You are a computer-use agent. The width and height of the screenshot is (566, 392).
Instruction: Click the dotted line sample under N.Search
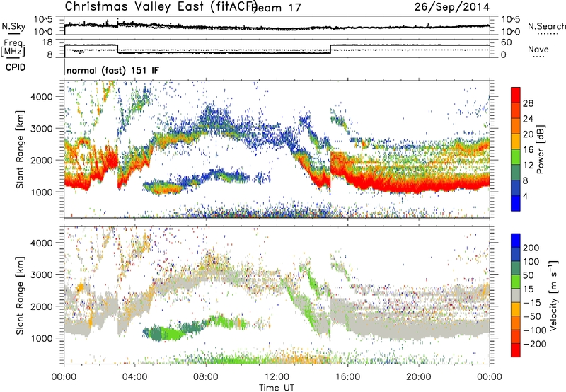tap(547, 34)
